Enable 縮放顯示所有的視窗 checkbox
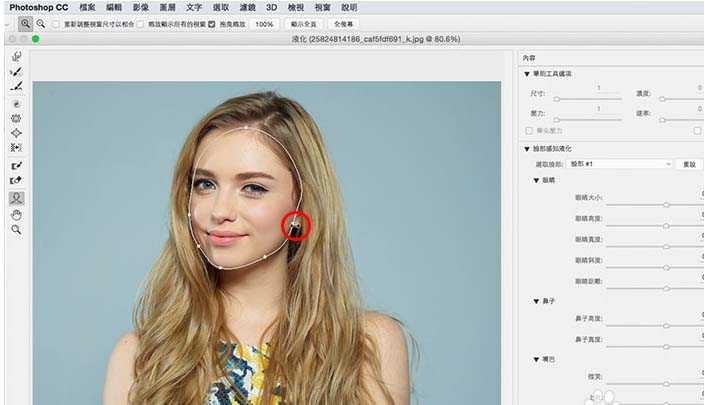This screenshot has height=405, width=705. click(141, 23)
